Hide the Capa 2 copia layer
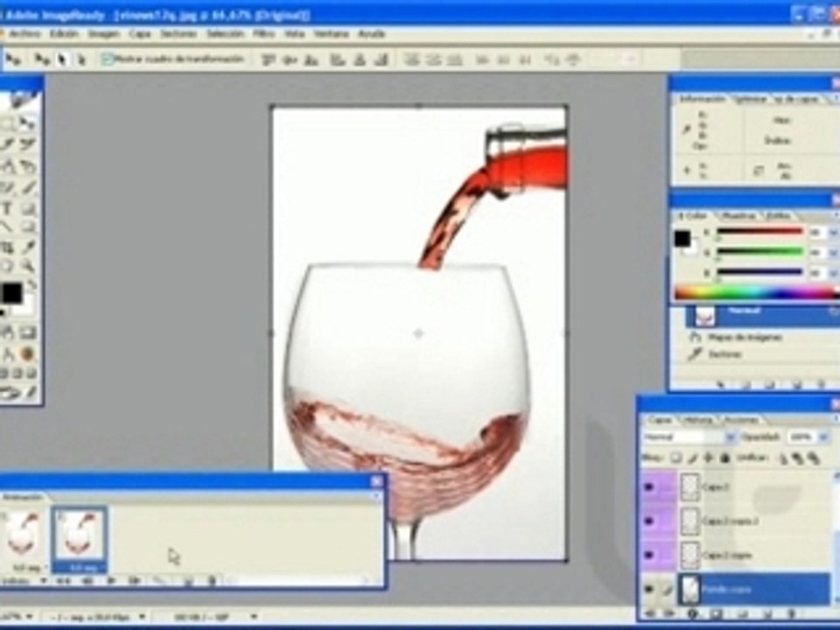 coord(649,555)
